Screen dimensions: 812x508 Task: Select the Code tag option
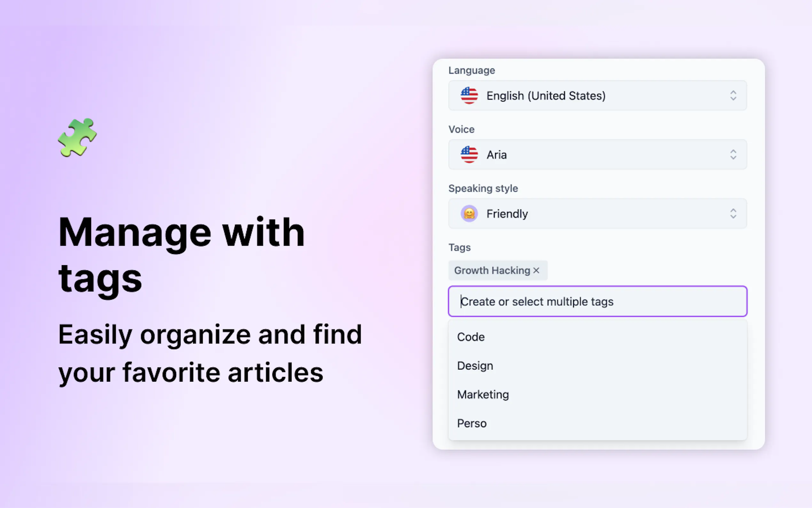coord(471,337)
